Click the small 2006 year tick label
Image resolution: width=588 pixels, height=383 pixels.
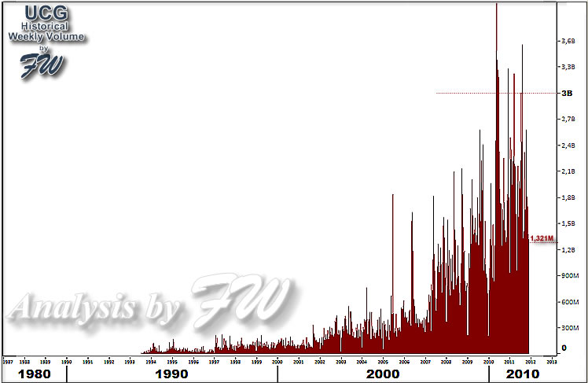(x=404, y=362)
